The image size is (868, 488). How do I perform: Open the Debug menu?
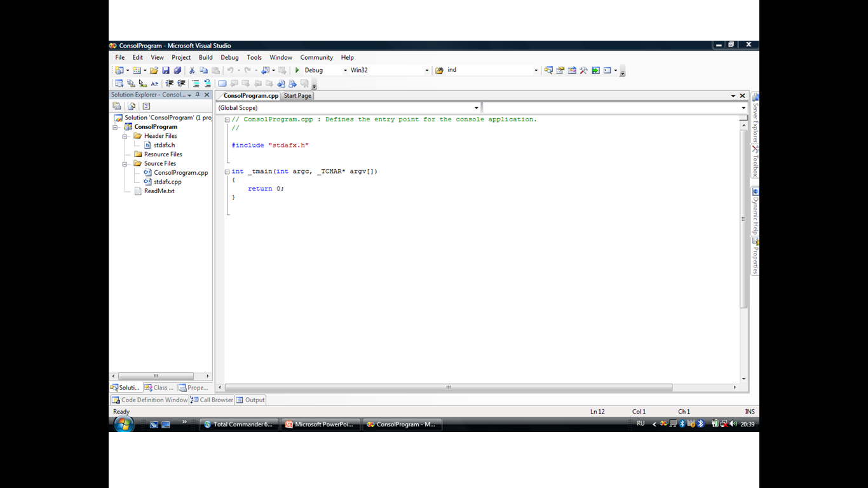(x=229, y=57)
